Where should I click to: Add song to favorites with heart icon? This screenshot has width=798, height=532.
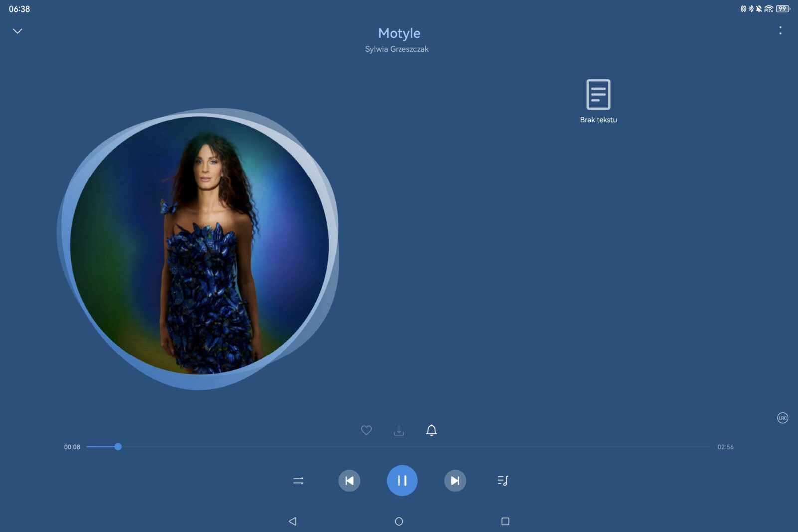pyautogui.click(x=366, y=430)
